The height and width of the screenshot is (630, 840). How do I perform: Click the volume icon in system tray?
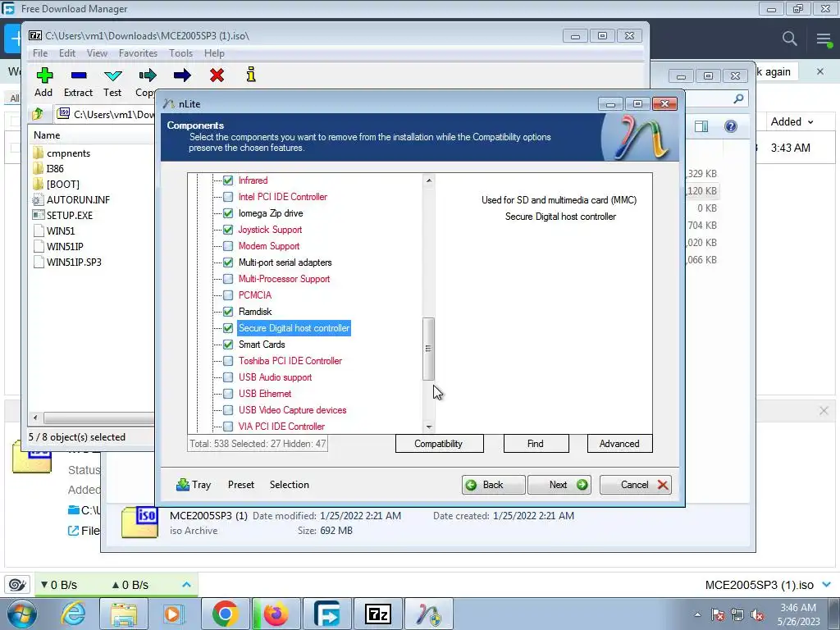[x=757, y=615]
